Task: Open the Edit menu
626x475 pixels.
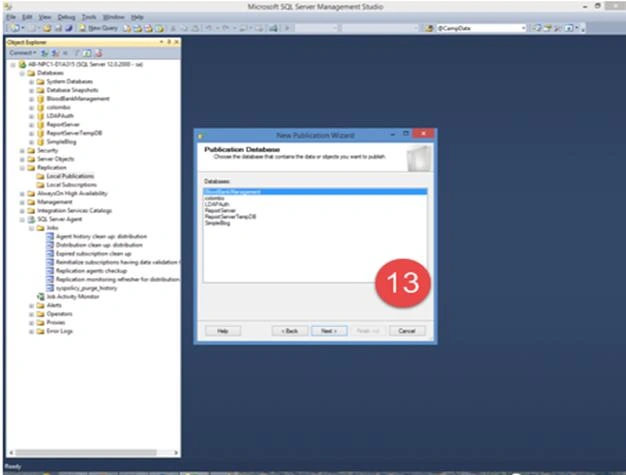Action: click(x=27, y=17)
